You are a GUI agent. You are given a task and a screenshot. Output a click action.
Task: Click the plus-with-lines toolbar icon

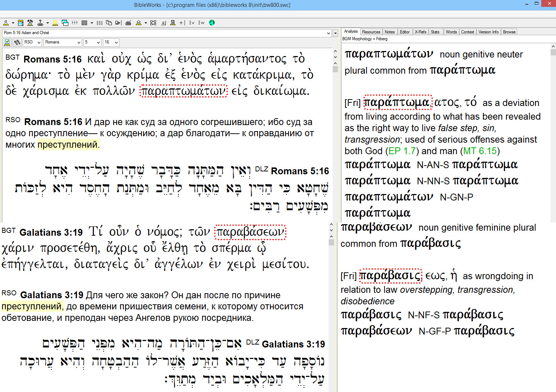coord(182,23)
